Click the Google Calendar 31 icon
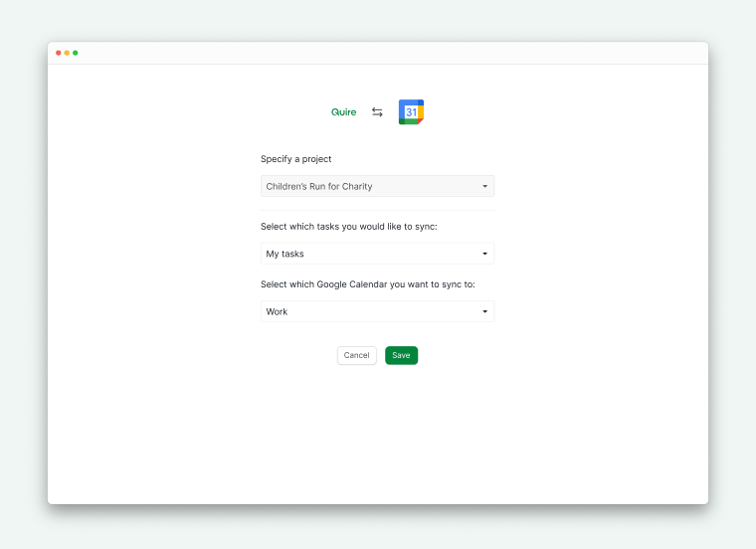Viewport: 756px width, 549px height. [x=411, y=111]
